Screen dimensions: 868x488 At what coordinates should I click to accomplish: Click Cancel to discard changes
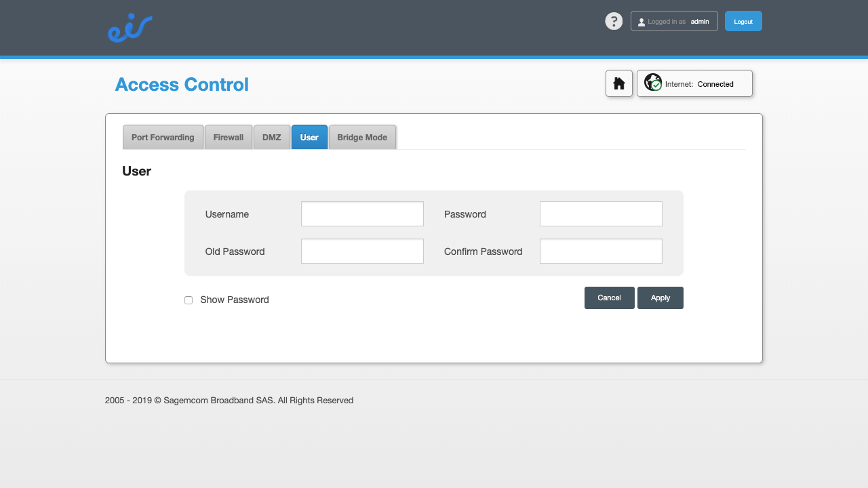[609, 298]
